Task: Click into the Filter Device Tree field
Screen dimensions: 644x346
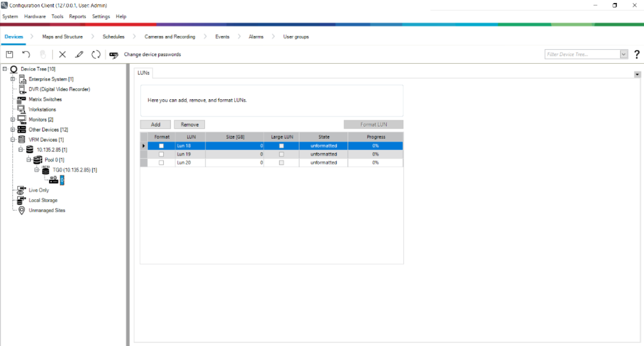Action: 582,54
